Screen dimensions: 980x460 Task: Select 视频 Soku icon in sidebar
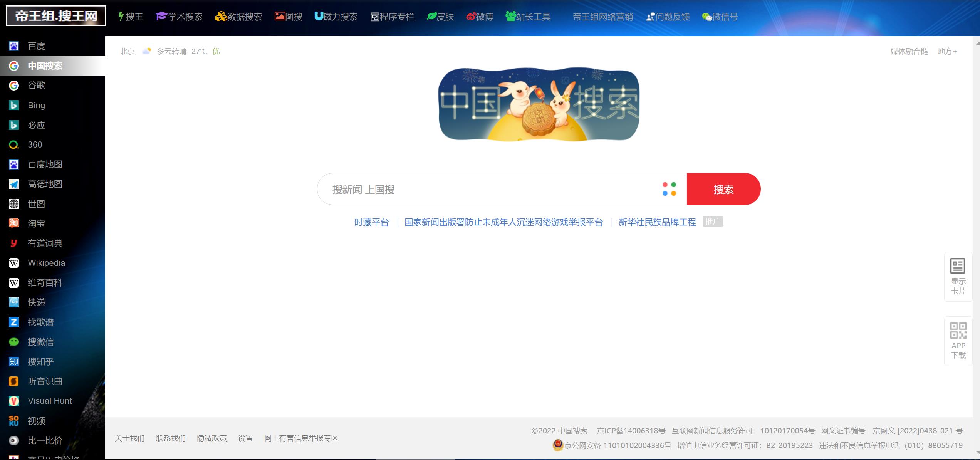(x=14, y=421)
